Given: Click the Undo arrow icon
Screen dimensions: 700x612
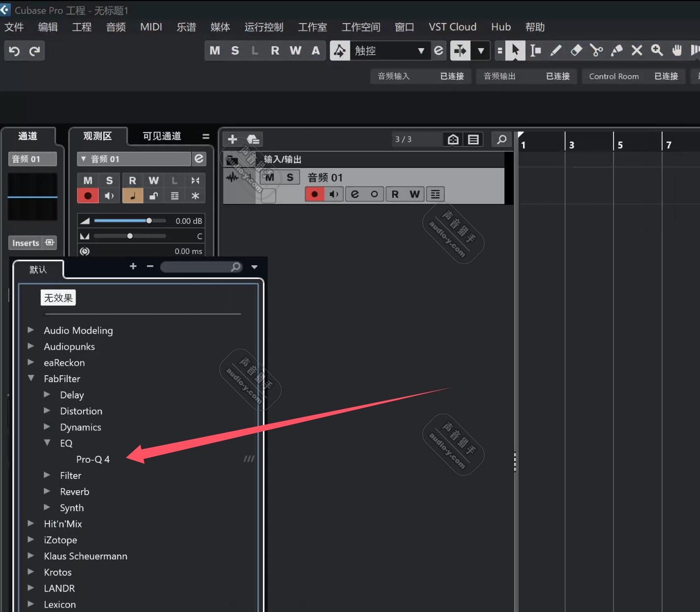Looking at the screenshot, I should [x=14, y=51].
